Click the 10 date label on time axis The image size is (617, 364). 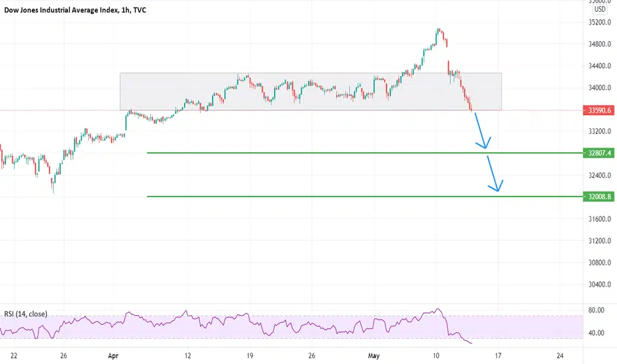436,356
